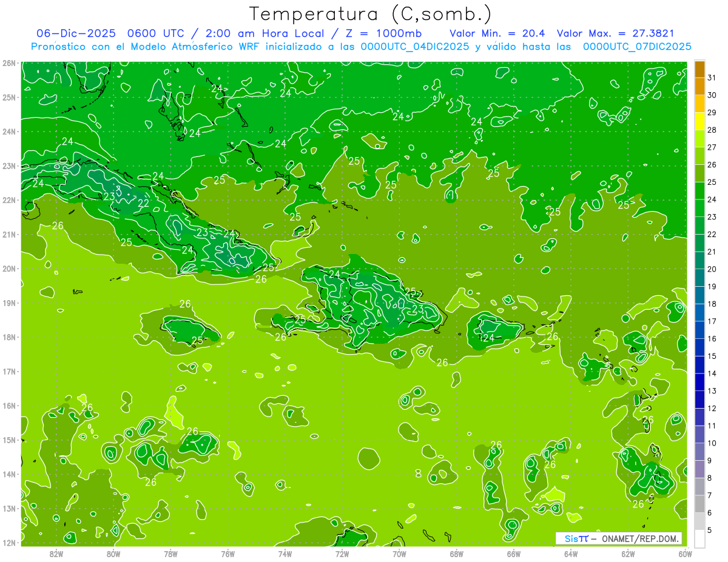The height and width of the screenshot is (562, 728).
Task: Click the "12N" latitude axis label
Action: click(x=9, y=543)
